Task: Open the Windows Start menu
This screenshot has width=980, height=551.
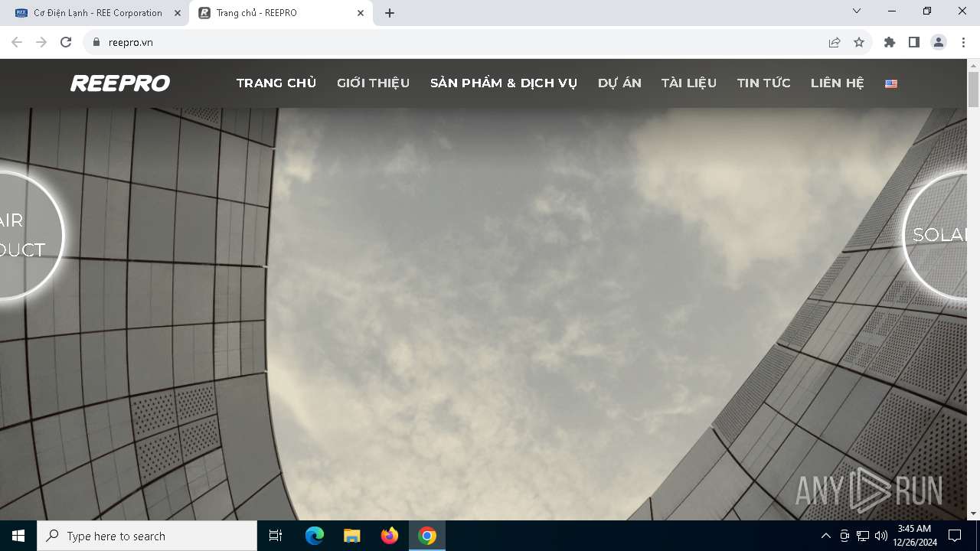Action: pyautogui.click(x=18, y=536)
